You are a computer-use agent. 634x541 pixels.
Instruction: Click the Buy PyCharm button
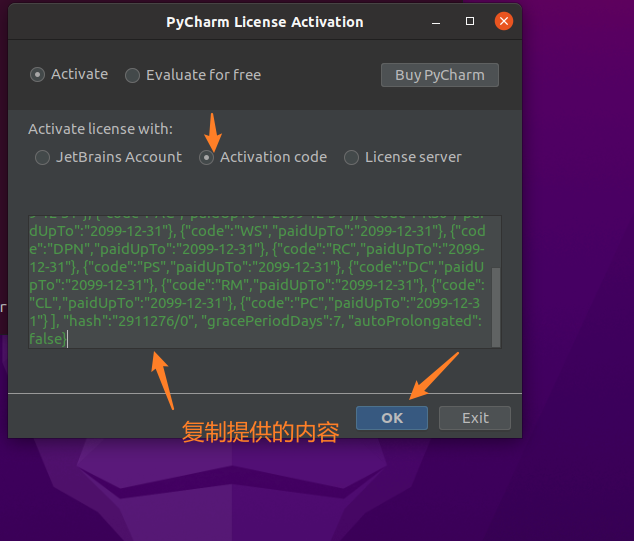(x=440, y=75)
